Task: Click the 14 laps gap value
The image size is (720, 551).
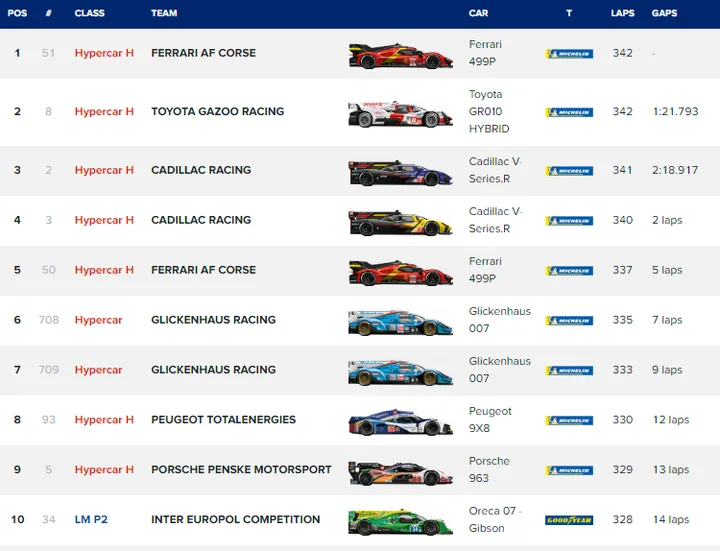Action: click(x=671, y=519)
